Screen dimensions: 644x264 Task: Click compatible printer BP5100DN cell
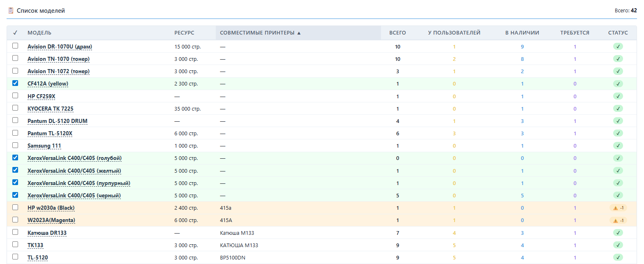[233, 258]
